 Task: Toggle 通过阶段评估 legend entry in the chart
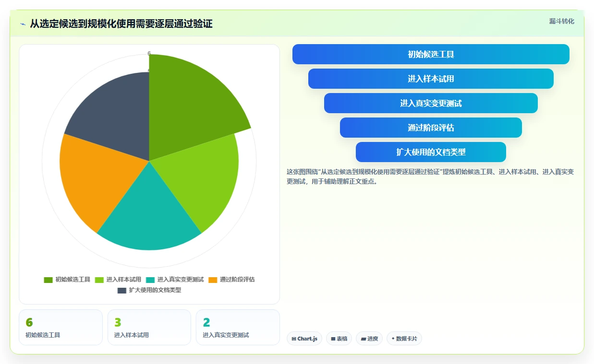coord(231,280)
